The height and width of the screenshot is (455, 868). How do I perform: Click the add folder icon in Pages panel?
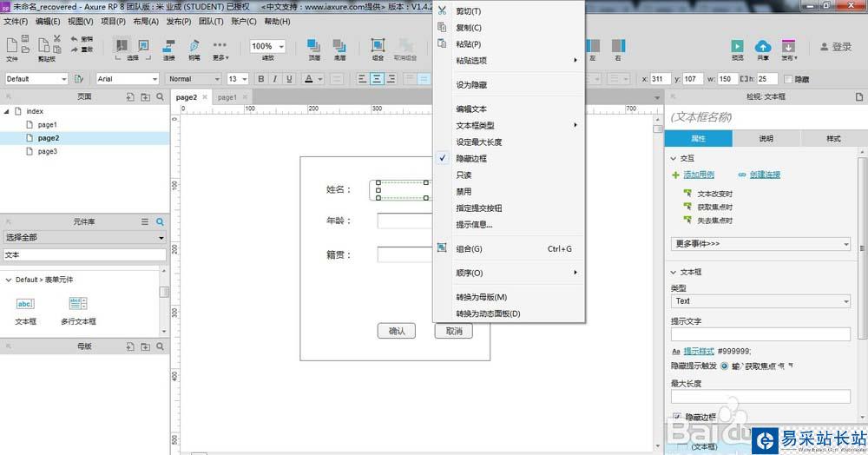145,97
